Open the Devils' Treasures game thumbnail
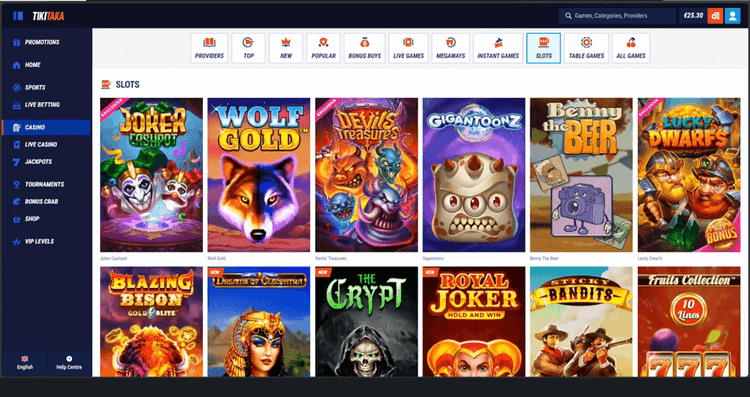The height and width of the screenshot is (397, 750). tap(366, 175)
